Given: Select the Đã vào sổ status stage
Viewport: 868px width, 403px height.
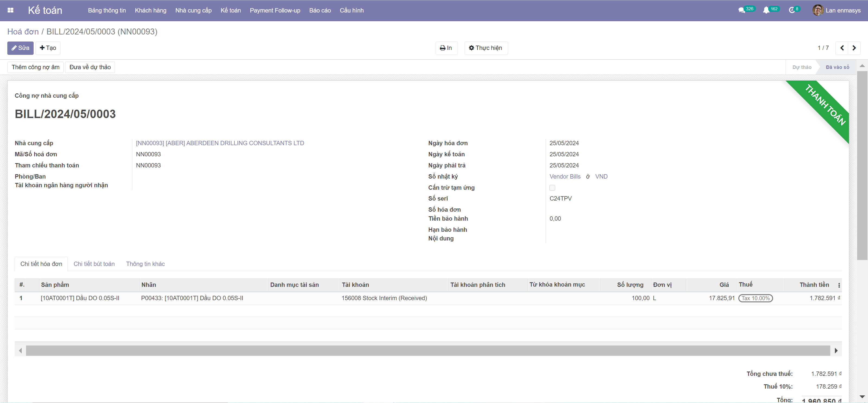Looking at the screenshot, I should (x=837, y=67).
